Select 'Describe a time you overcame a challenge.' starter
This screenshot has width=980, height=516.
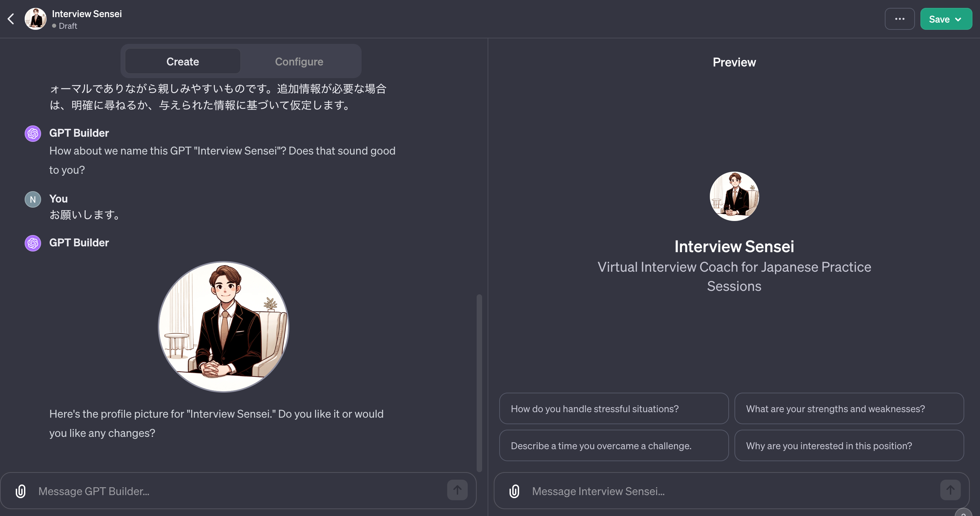point(614,445)
